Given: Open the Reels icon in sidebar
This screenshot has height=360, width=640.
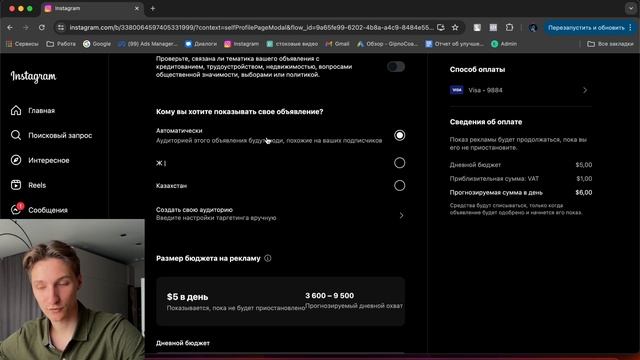Looking at the screenshot, I should pyautogui.click(x=16, y=185).
